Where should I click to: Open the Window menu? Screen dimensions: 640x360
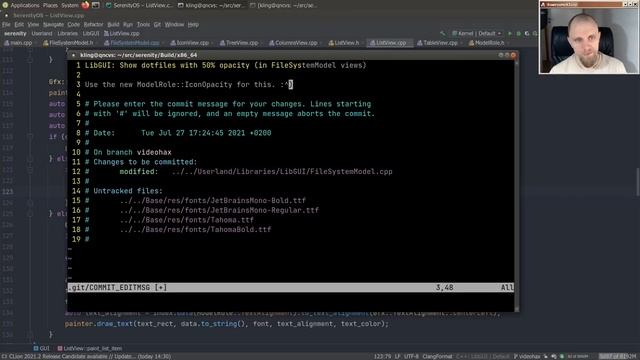click(x=174, y=24)
